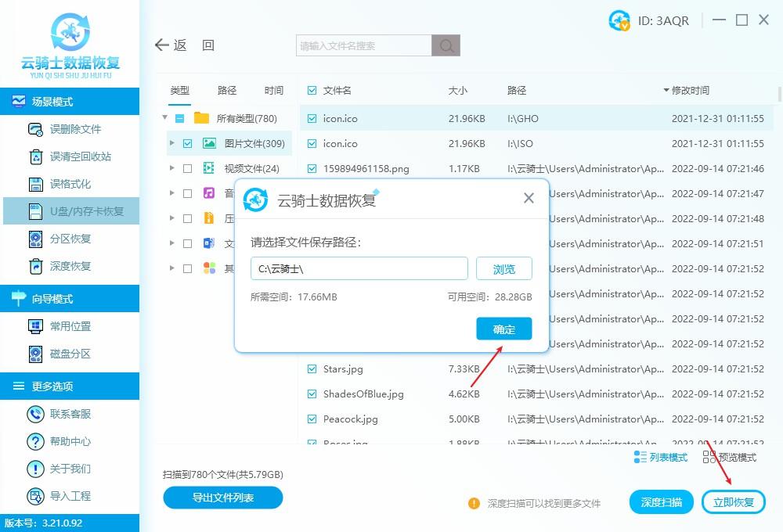783x532 pixels.
Task: Uncheck icon.ico in I:\ISO
Action: pos(312,143)
